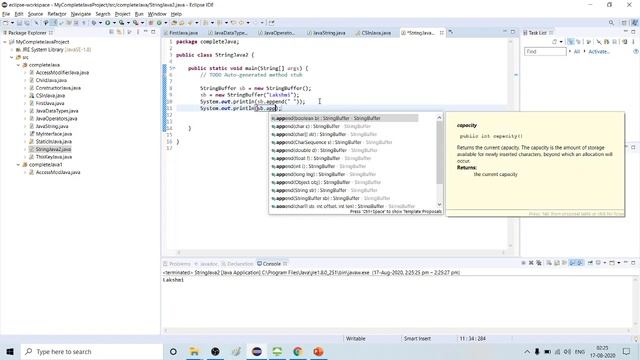Open the Window menu
This screenshot has width=640, height=360.
pos(157,14)
